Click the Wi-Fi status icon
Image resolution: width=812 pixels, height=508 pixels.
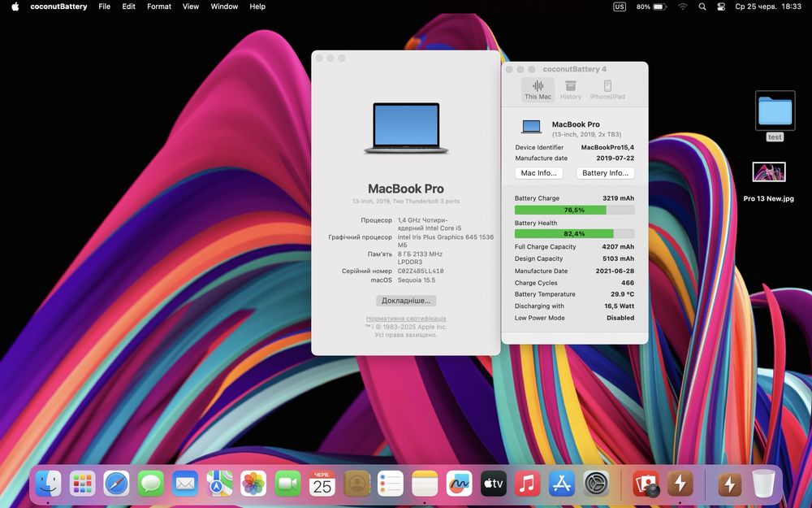pos(683,7)
